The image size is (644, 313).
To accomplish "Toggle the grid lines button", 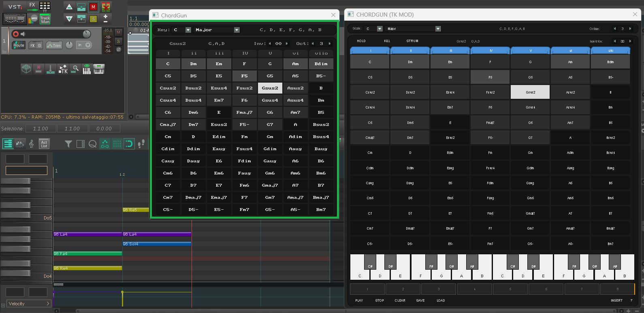I will click(x=117, y=144).
